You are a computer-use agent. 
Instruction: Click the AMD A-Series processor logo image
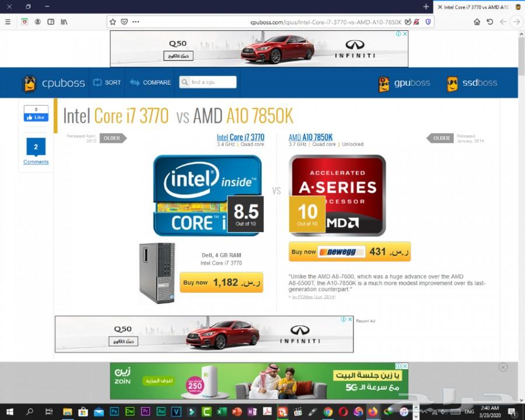338,195
